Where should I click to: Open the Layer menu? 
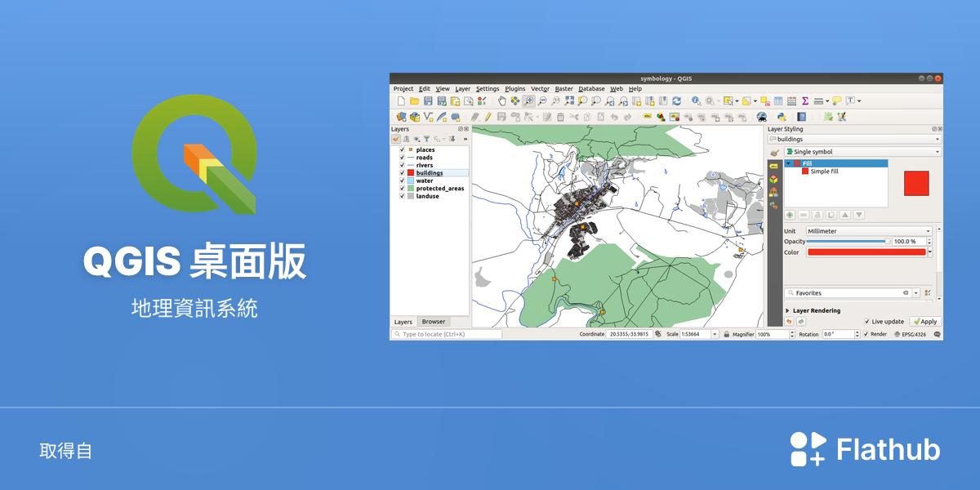click(463, 89)
